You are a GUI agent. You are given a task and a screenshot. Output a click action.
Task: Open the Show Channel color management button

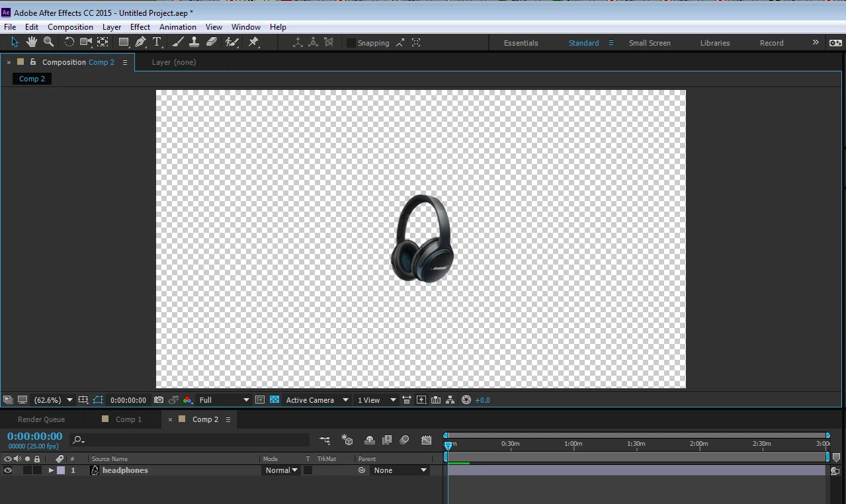[x=188, y=399]
